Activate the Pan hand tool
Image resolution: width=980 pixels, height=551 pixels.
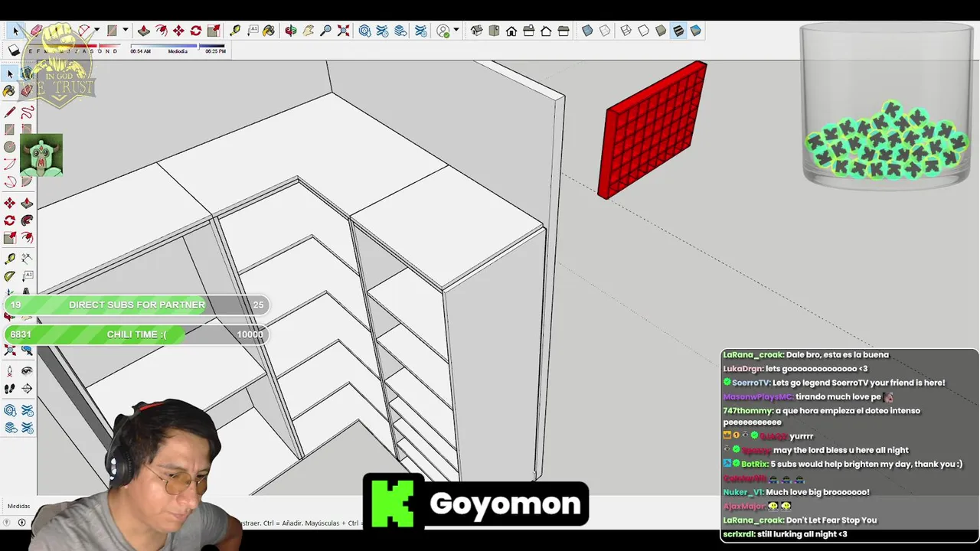tap(309, 31)
